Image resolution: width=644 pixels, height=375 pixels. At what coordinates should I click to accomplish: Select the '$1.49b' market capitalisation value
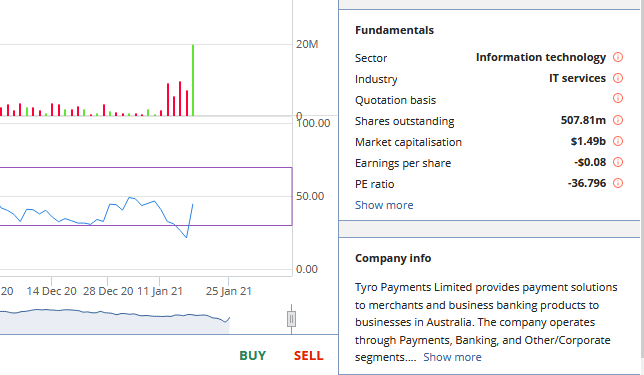click(588, 141)
